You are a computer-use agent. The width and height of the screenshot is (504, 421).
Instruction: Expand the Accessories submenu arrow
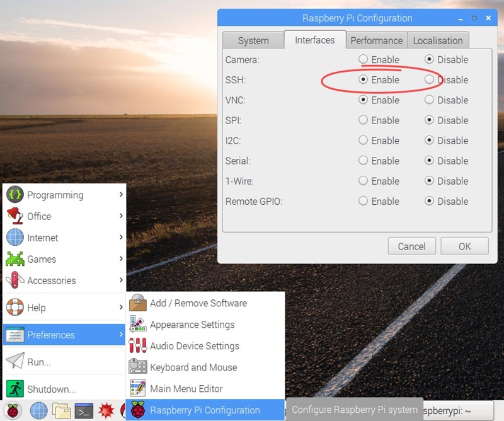[x=120, y=280]
